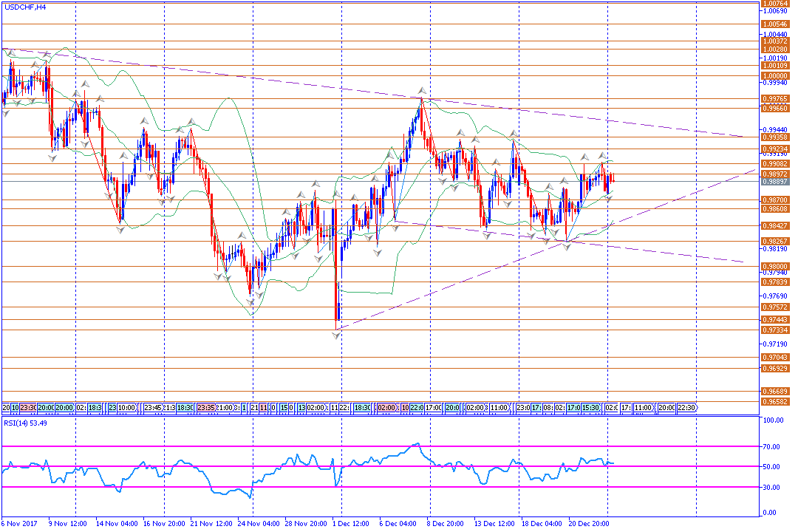The image size is (798, 532).
Task: Click the RSI 70.00 overbought scale label
Action: pyautogui.click(x=771, y=446)
